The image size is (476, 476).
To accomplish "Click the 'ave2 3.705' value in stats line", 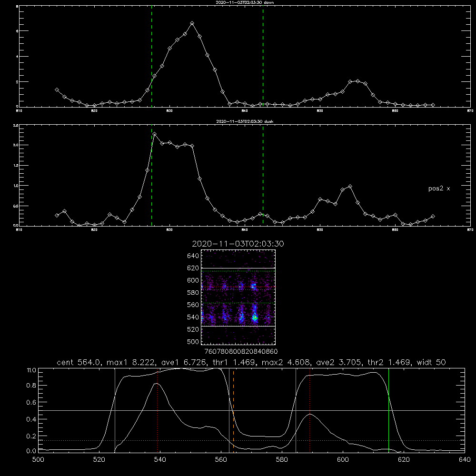I will pyautogui.click(x=339, y=362).
